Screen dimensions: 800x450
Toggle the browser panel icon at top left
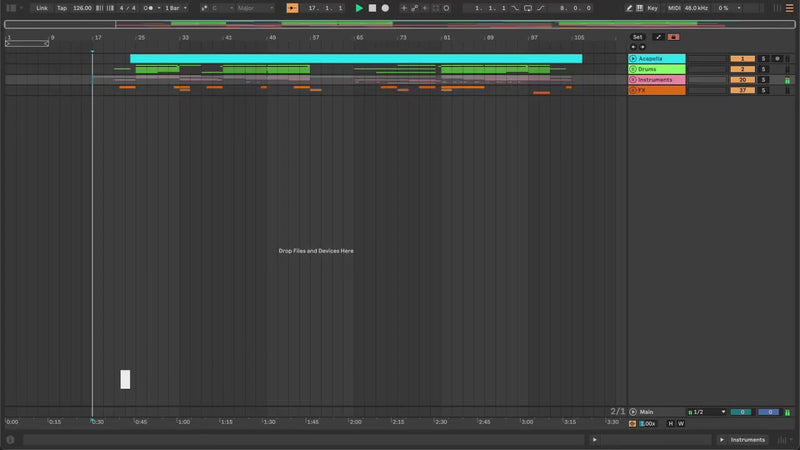[x=11, y=8]
